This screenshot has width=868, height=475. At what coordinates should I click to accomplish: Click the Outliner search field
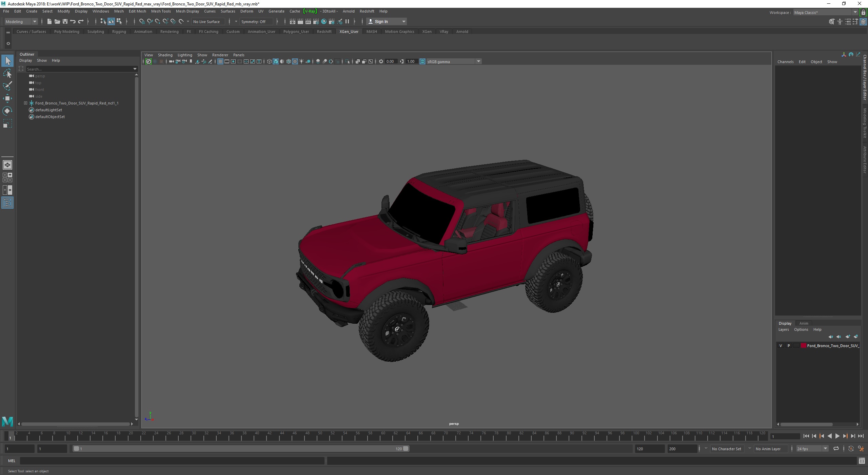(x=81, y=69)
